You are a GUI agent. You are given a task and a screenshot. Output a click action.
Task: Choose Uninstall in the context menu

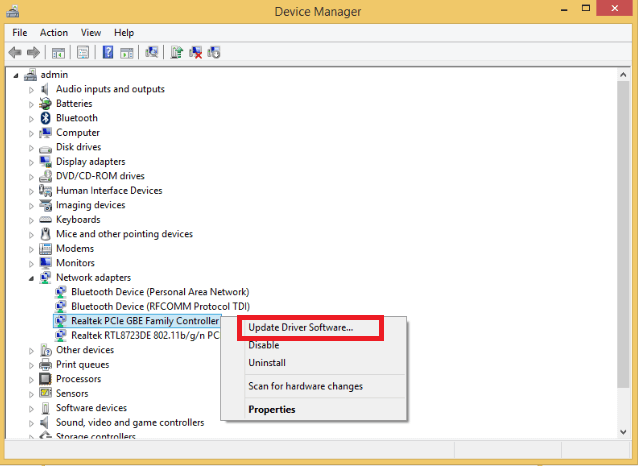coord(267,363)
